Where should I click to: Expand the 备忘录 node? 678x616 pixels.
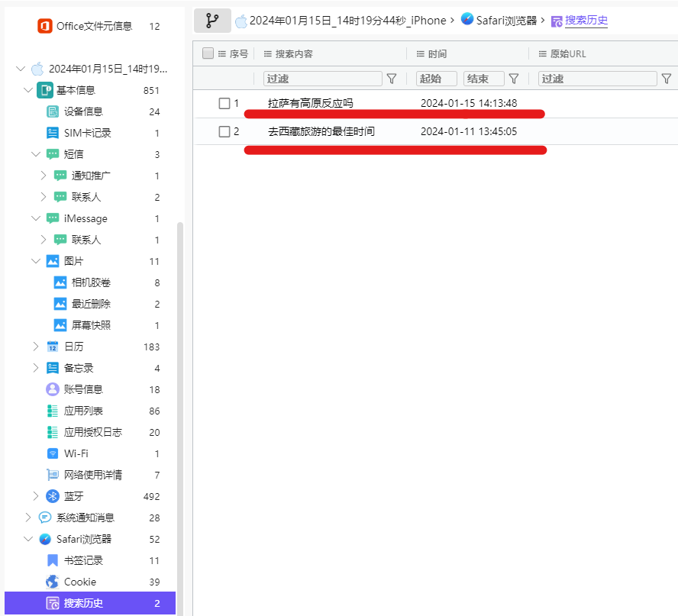(36, 368)
